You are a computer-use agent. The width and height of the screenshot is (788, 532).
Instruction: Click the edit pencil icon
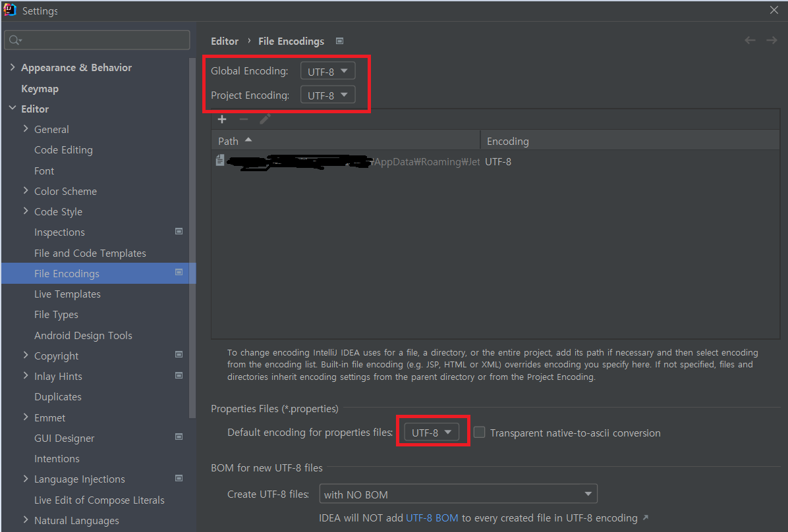pos(266,119)
